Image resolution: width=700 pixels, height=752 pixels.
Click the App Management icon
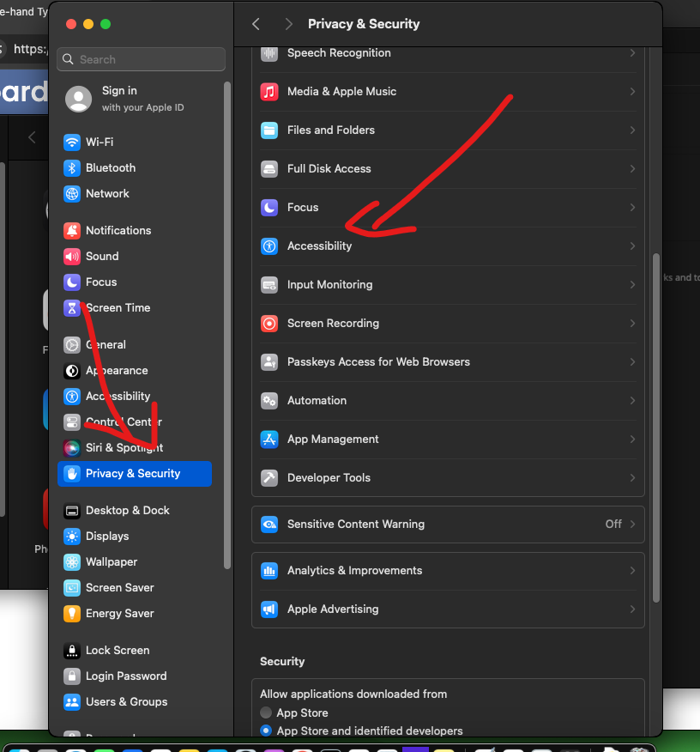click(x=269, y=440)
